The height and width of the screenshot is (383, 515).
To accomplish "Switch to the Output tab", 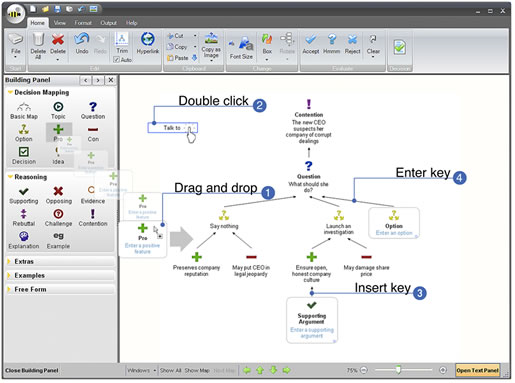I will (x=108, y=23).
